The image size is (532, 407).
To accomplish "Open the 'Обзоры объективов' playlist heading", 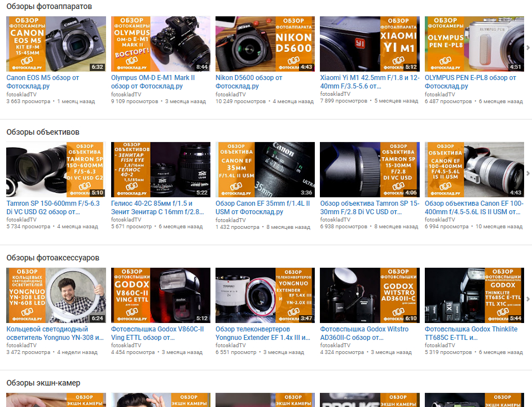I will (x=43, y=132).
